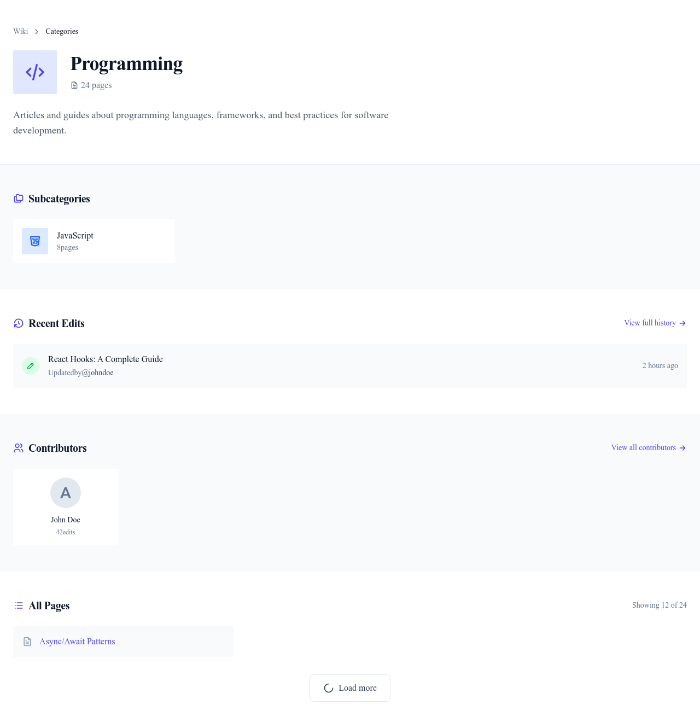Viewport: 700px width, 728px height.
Task: Open the Wiki breadcrumb link
Action: (x=20, y=31)
